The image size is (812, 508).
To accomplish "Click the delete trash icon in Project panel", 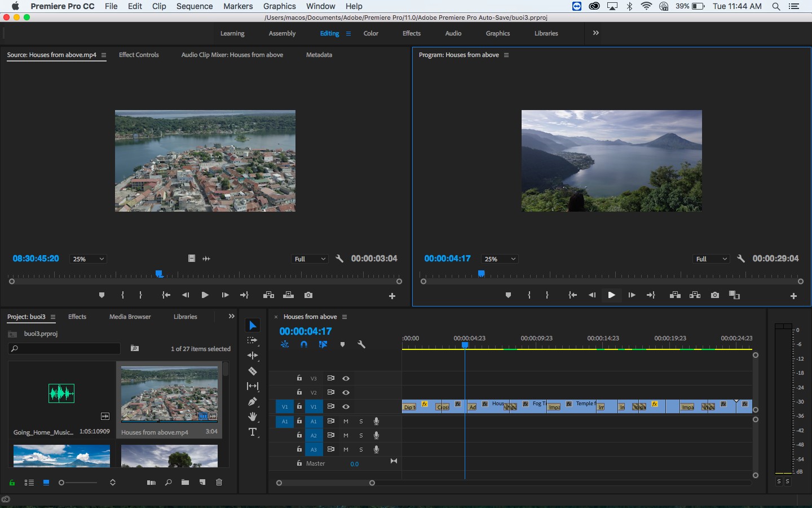I will [219, 483].
